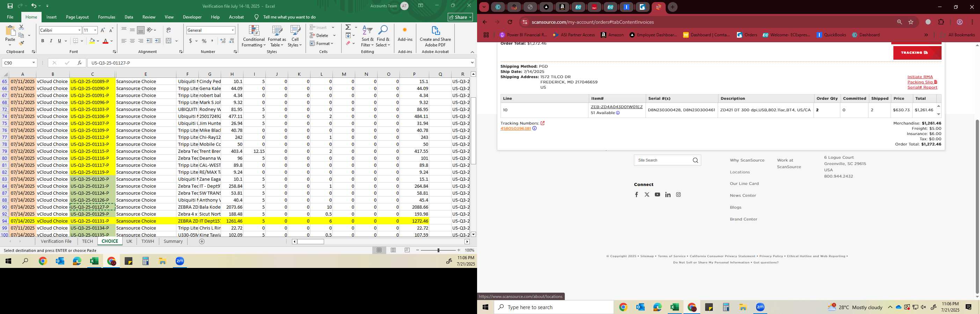The height and width of the screenshot is (314, 980).
Task: Reload the ScanSource page in browser
Action: click(510, 22)
